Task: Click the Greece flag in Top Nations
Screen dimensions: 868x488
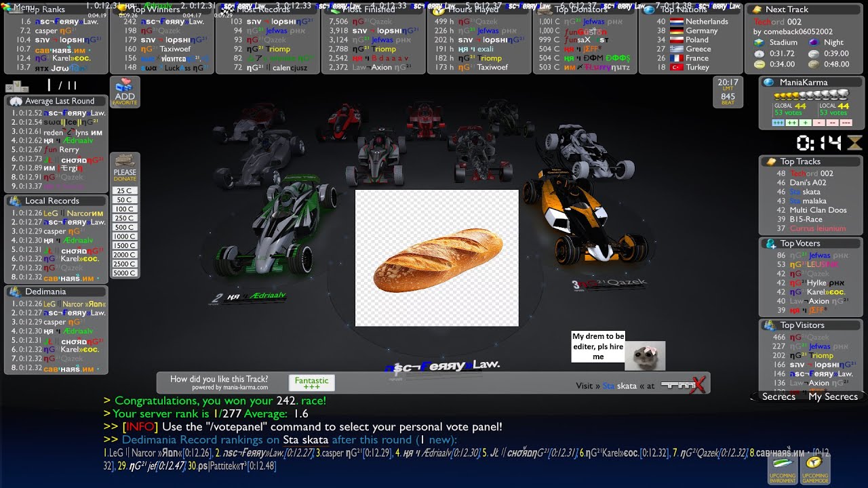Action: click(677, 49)
